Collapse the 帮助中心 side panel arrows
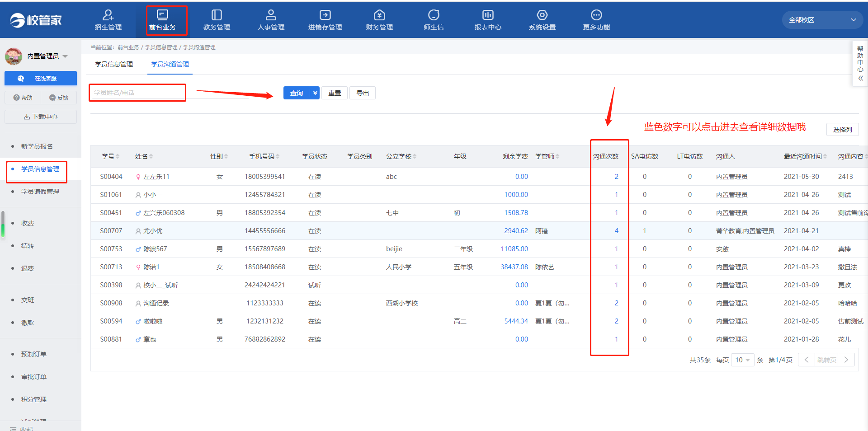This screenshot has width=868, height=431. coord(860,78)
